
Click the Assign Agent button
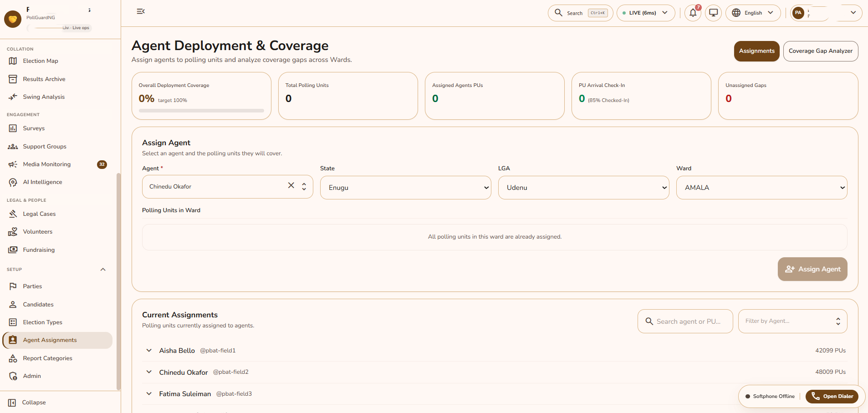coord(812,269)
